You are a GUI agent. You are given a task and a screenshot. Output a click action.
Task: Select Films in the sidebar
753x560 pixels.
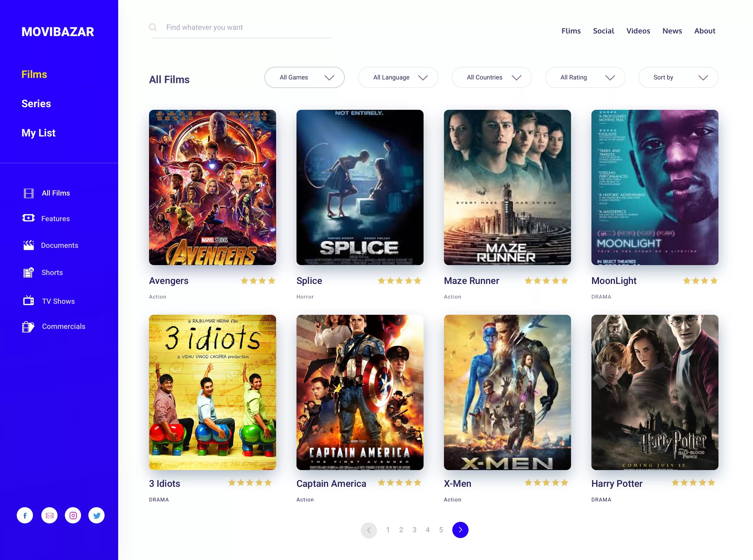[x=34, y=74]
